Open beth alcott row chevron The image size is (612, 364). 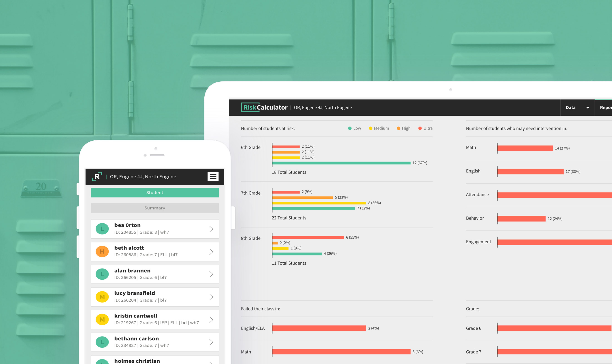click(211, 252)
